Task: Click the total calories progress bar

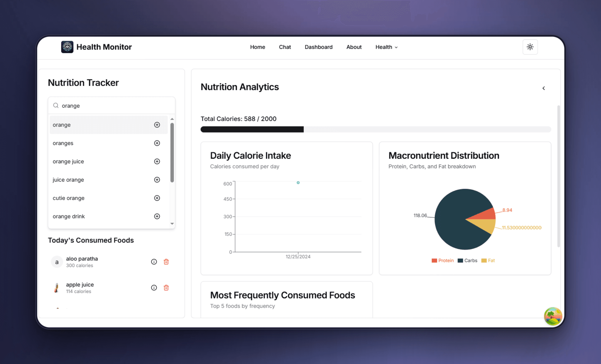Action: [x=376, y=129]
